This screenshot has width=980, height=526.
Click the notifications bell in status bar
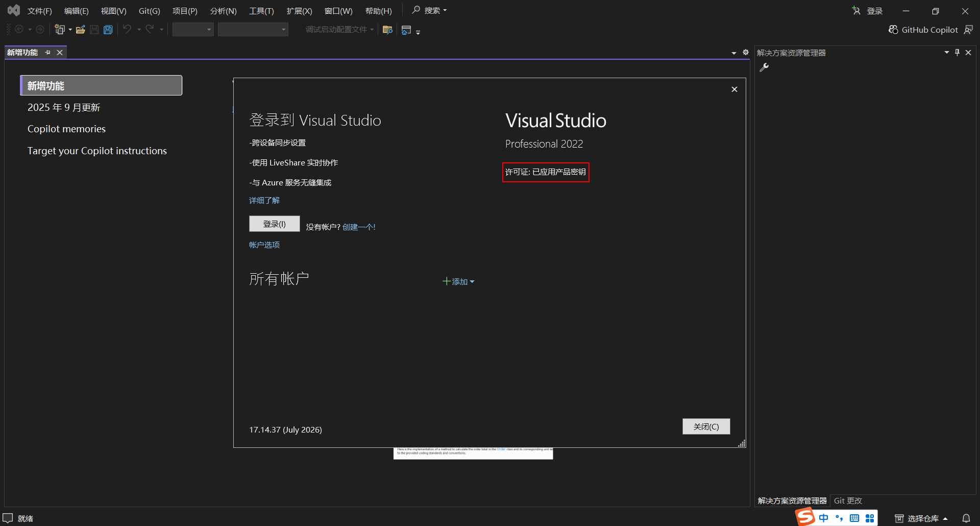[966, 518]
